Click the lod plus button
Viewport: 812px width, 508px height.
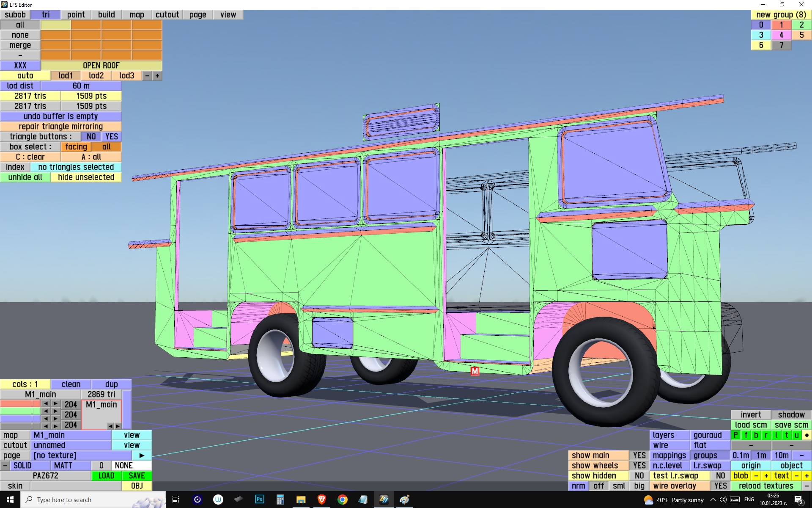tap(157, 76)
